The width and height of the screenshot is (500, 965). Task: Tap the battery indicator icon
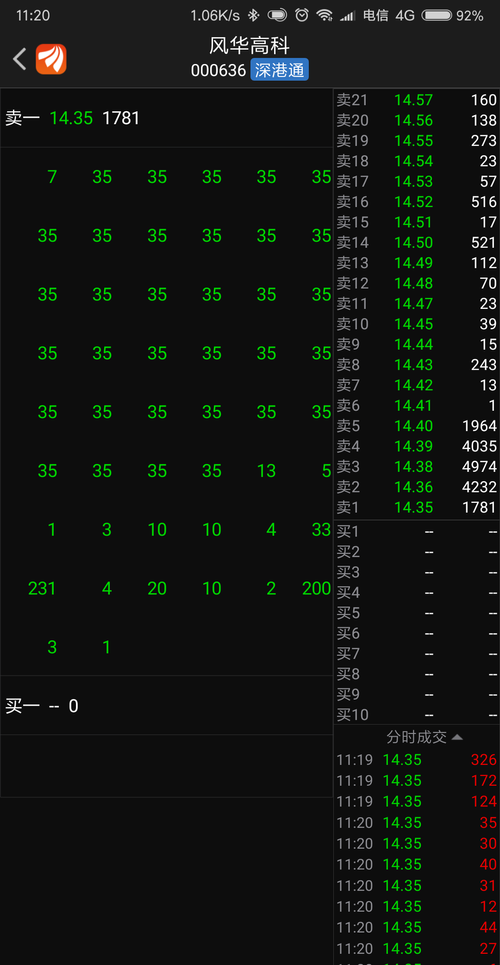[437, 15]
